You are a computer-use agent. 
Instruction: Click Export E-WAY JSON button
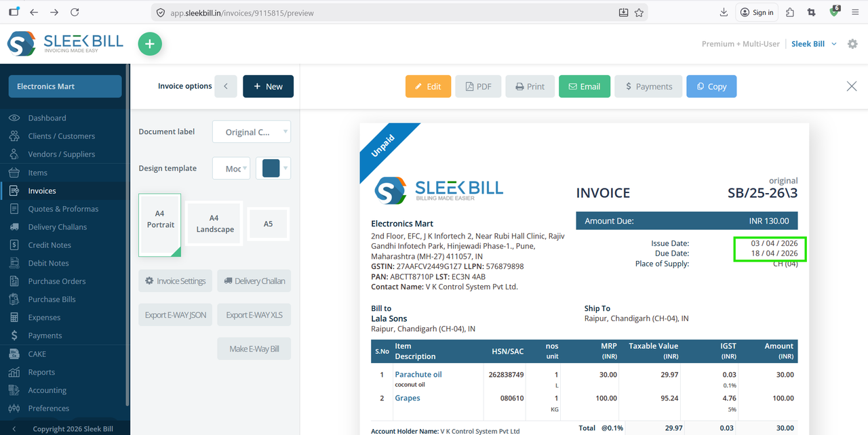pyautogui.click(x=176, y=315)
